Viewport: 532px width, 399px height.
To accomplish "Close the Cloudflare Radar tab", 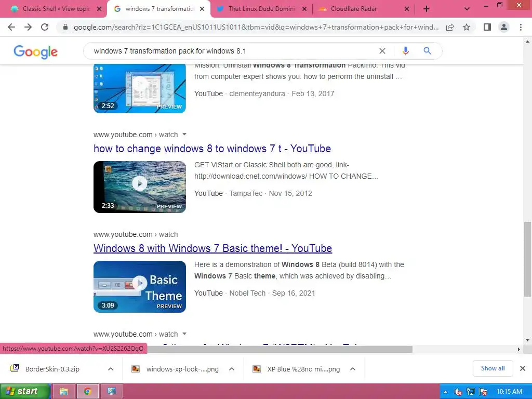I will pos(407,9).
